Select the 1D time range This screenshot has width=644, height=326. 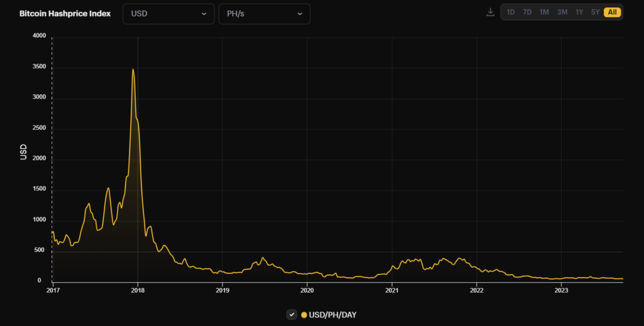(511, 13)
